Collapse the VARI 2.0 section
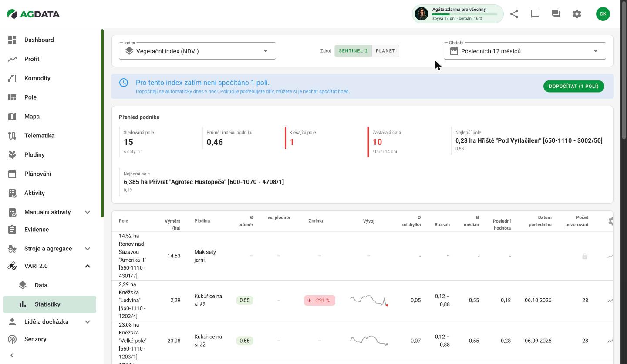The image size is (627, 364). 88,266
